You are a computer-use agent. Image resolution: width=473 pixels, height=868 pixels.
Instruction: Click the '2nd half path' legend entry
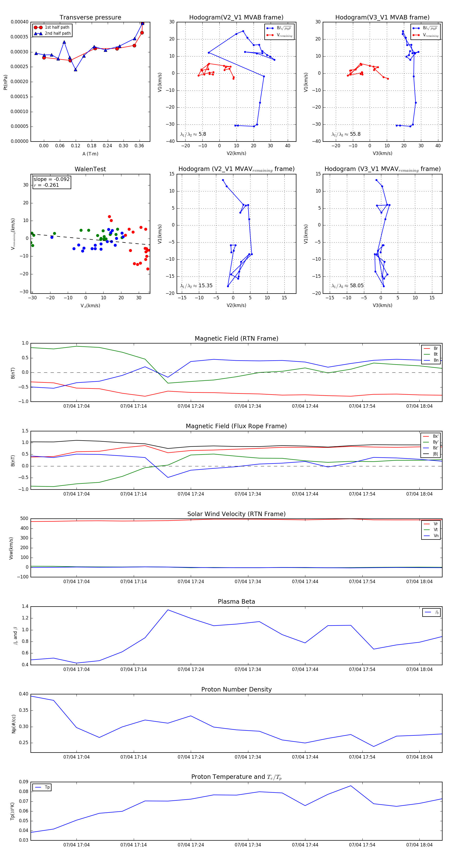(x=52, y=33)
